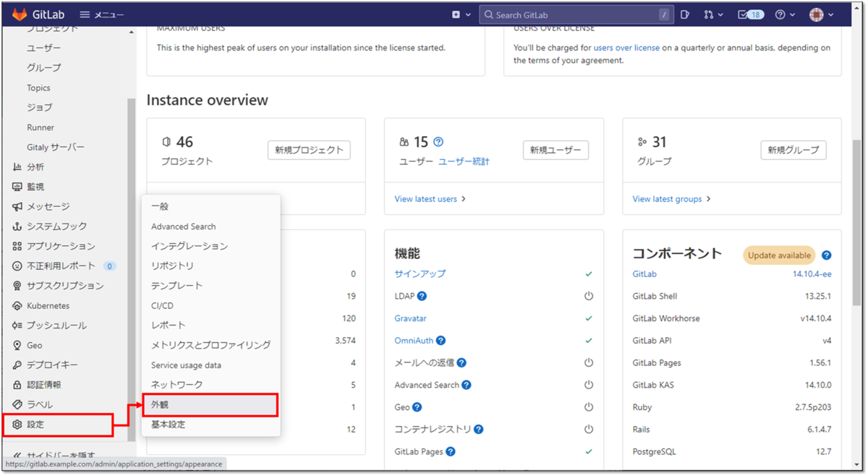Click the メッセージ megaphone icon
868x476 pixels.
(x=17, y=207)
